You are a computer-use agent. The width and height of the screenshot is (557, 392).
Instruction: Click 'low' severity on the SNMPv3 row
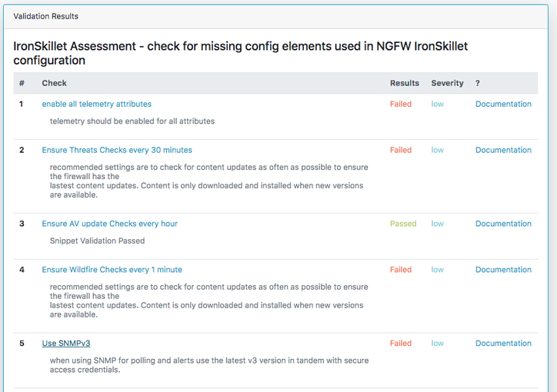click(x=437, y=344)
